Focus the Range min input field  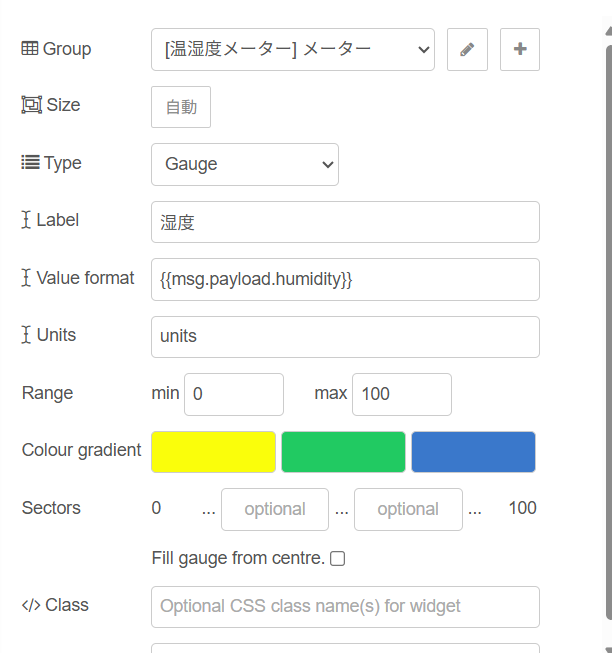tap(234, 394)
